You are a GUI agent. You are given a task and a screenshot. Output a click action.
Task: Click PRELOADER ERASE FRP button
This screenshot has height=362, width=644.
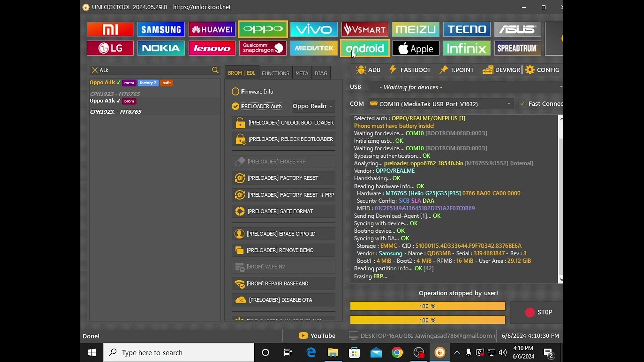283,162
